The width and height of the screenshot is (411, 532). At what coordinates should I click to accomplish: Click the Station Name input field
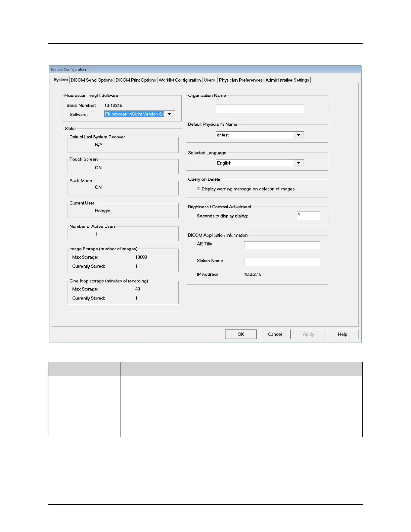(x=282, y=262)
